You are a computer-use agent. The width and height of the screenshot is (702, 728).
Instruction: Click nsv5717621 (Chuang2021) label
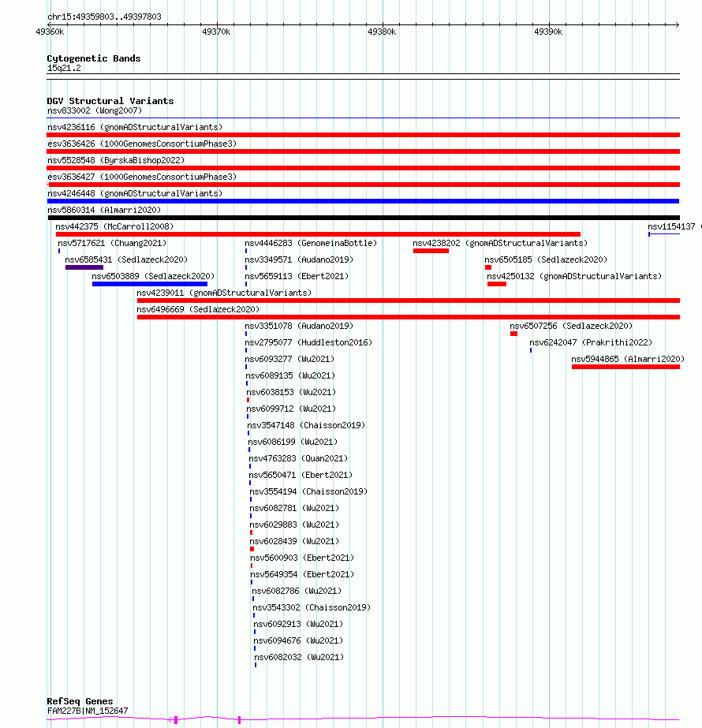click(x=112, y=243)
